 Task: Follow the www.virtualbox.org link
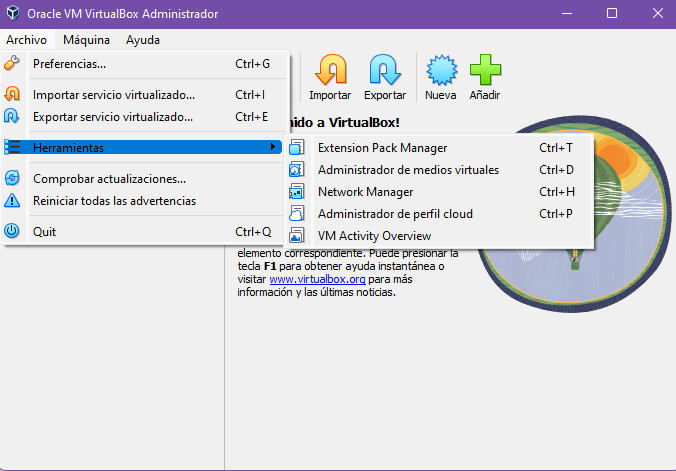pyautogui.click(x=317, y=279)
